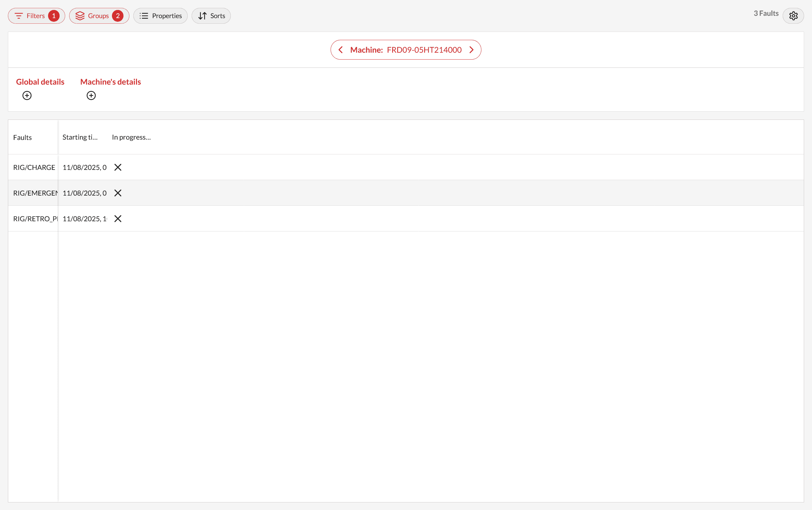
Task: Open the Properties list
Action: 160,16
